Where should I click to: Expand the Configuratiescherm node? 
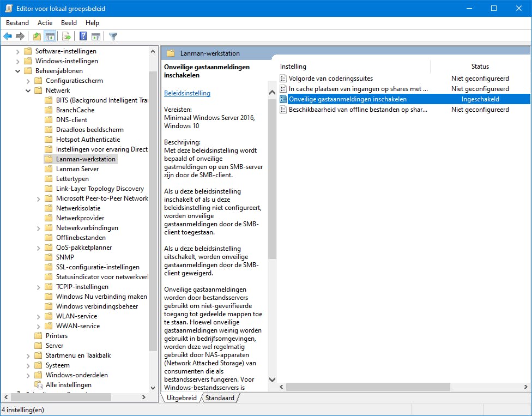28,81
